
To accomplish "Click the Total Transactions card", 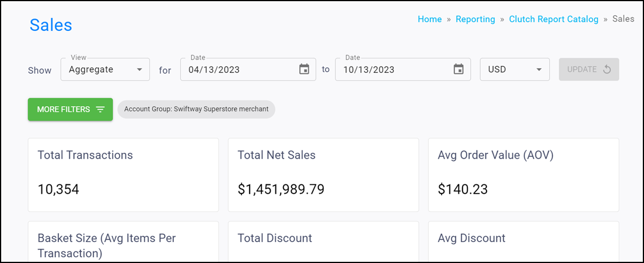I will pos(123,175).
